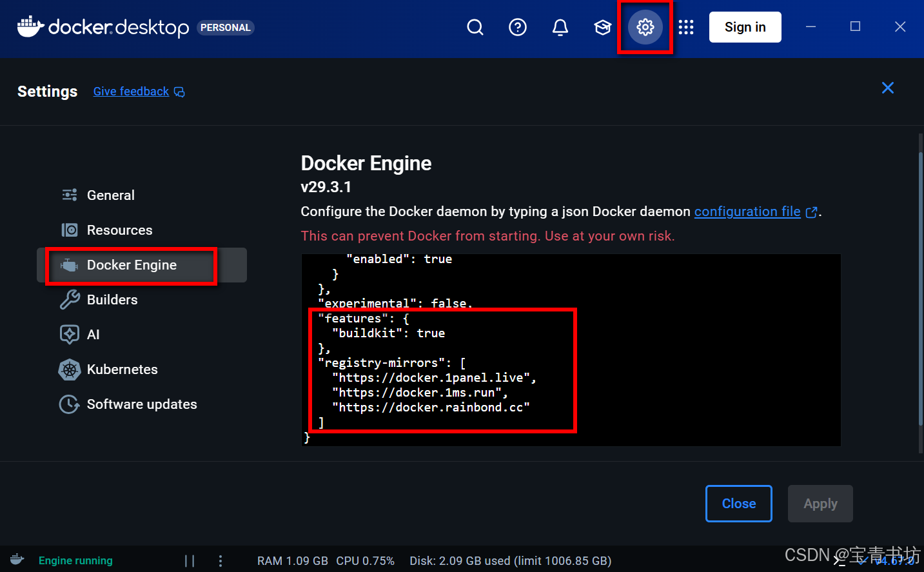Open the Docker apps grid icon
924x572 pixels.
pyautogui.click(x=686, y=27)
